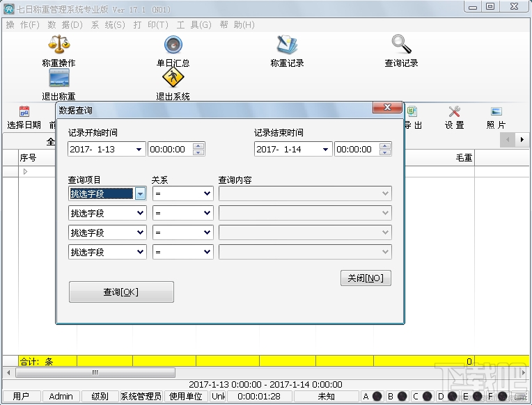Click the Admin user status cell
Viewport: 532px width, 405px height.
tap(61, 396)
